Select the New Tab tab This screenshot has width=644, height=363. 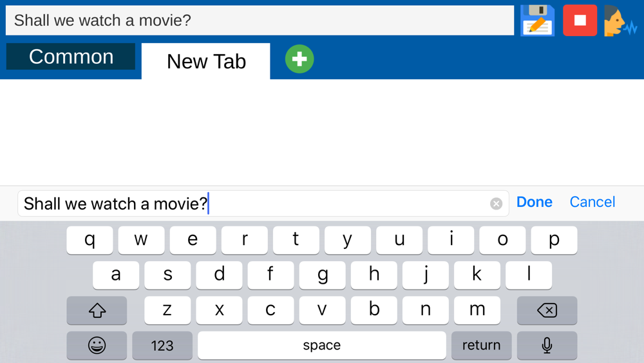(x=206, y=61)
